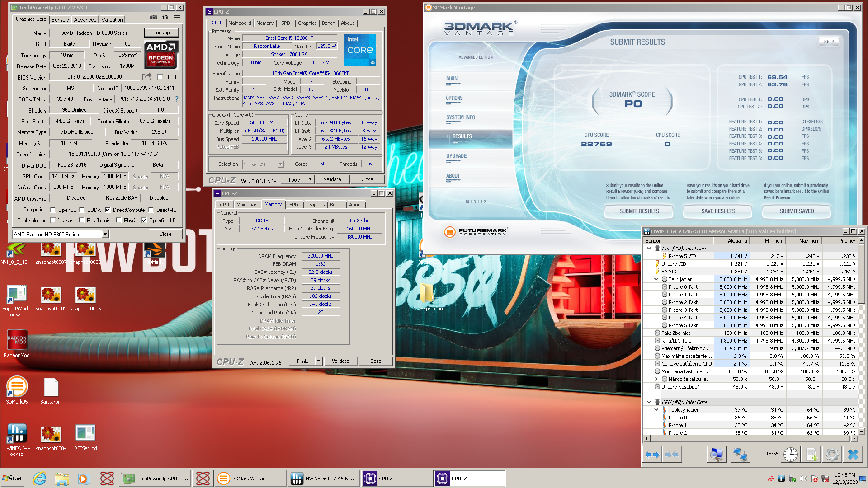Viewport: 868px width, 488px height.
Task: Collapse the Takt jadier tree node
Action: [656, 279]
